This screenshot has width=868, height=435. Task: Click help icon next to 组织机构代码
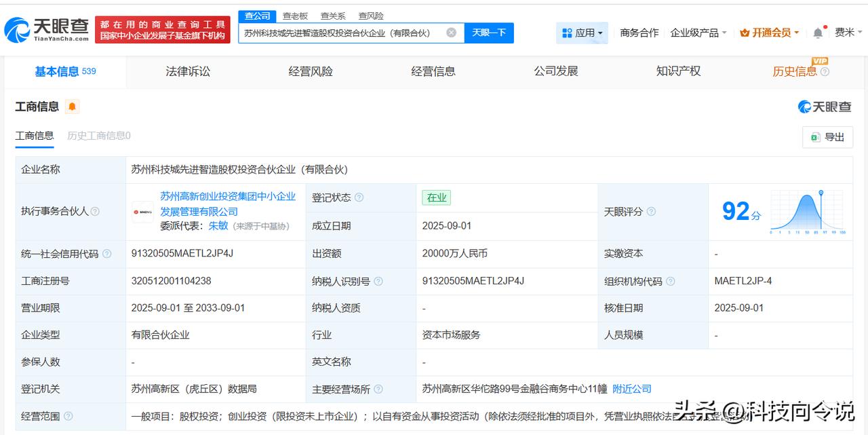[x=671, y=281]
